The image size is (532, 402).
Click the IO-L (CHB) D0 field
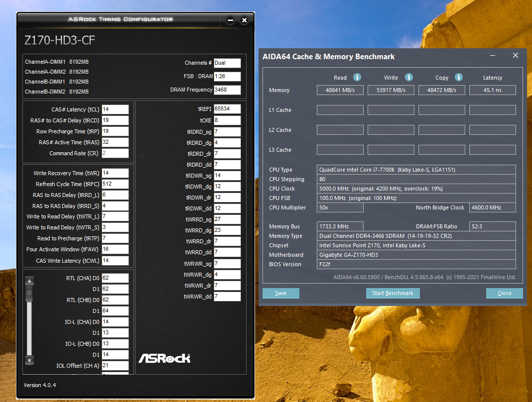click(x=116, y=344)
